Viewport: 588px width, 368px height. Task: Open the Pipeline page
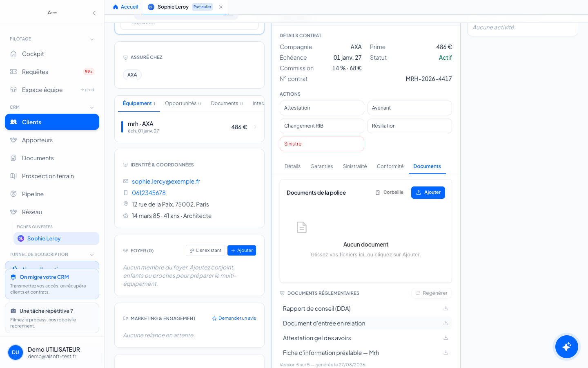pyautogui.click(x=52, y=194)
